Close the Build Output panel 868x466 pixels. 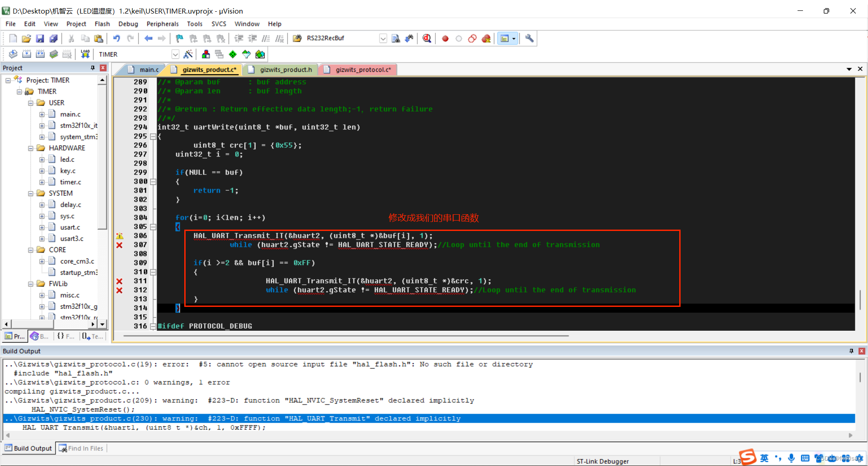862,351
